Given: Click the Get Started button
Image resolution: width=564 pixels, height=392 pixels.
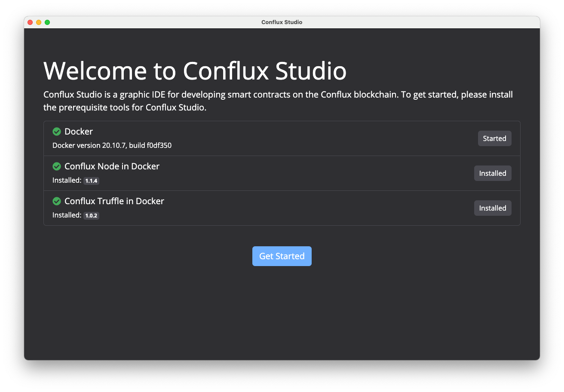Looking at the screenshot, I should [282, 256].
